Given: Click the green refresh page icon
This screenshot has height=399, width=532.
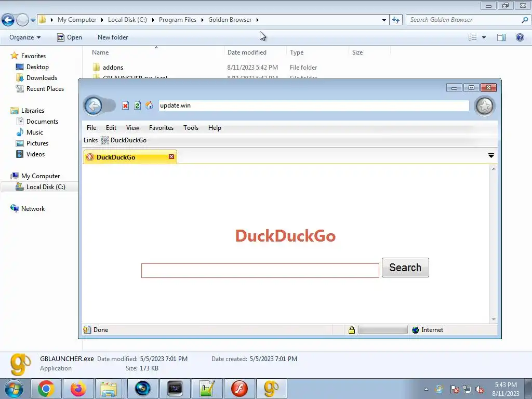Looking at the screenshot, I should (137, 105).
